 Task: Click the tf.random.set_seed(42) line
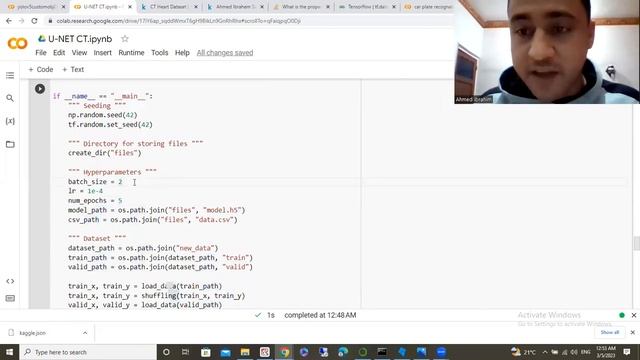pyautogui.click(x=110, y=124)
